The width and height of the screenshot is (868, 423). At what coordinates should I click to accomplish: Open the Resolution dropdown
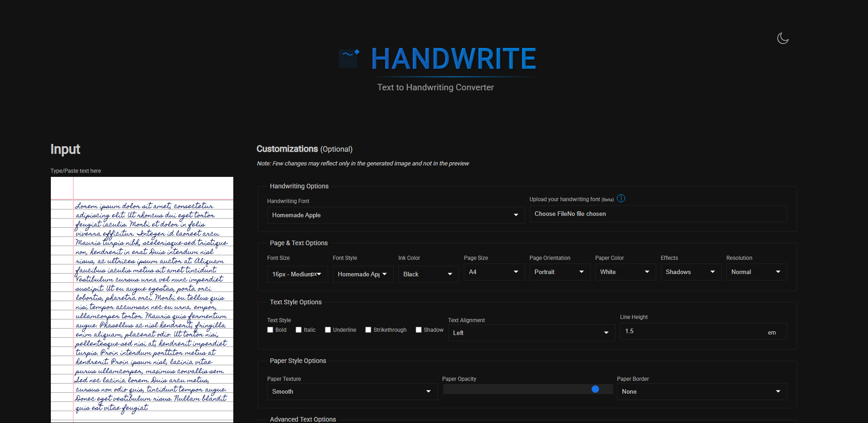point(757,272)
